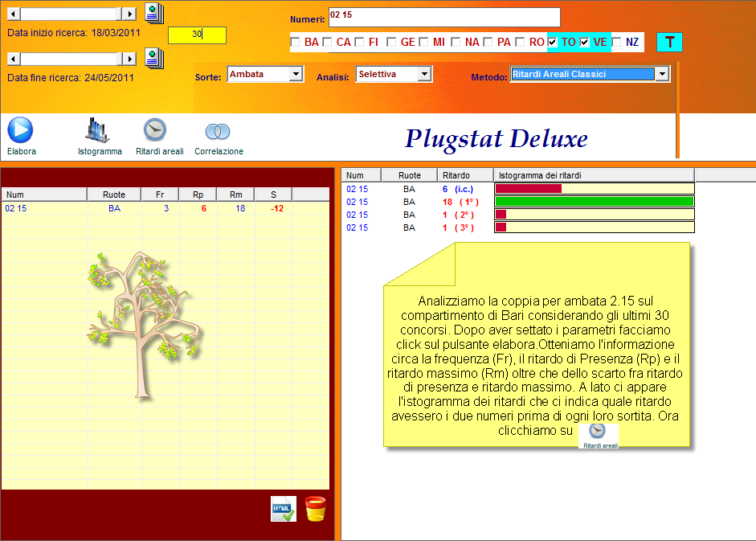Image resolution: width=756 pixels, height=541 pixels.
Task: Click the -12 value in S column
Action: coord(276,208)
